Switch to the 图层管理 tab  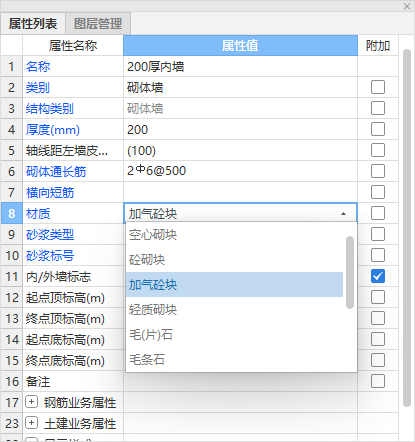pyautogui.click(x=98, y=24)
